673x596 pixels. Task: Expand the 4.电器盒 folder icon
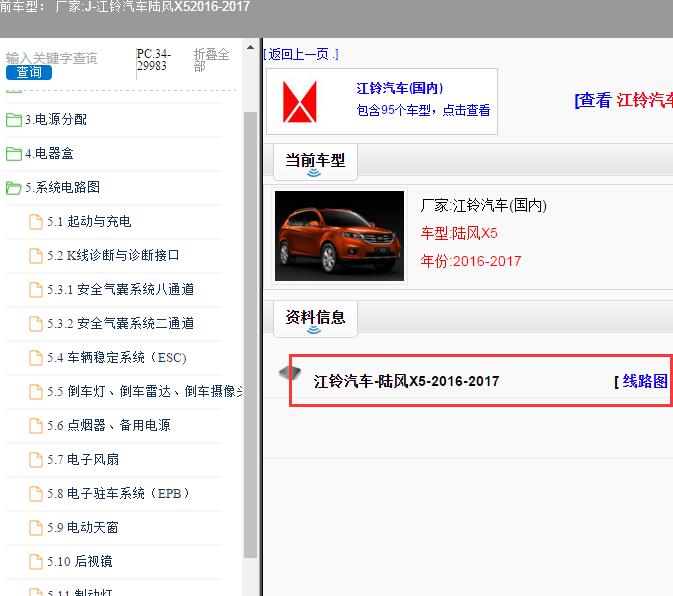click(14, 154)
